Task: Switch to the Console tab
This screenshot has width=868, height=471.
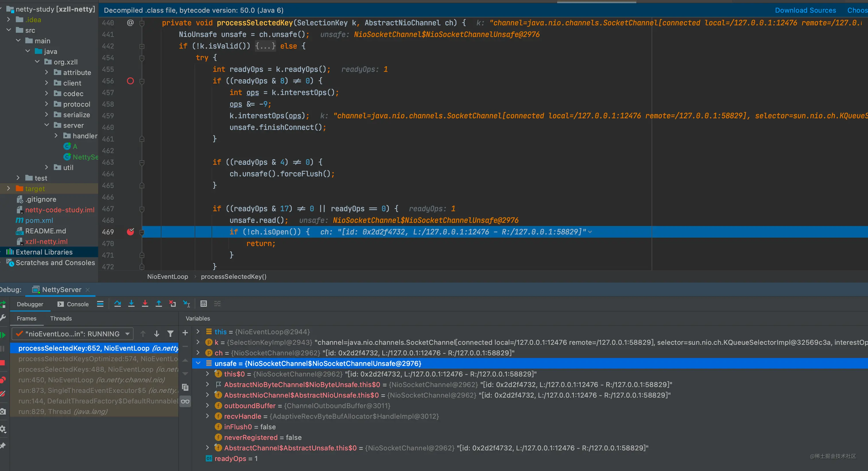Action: (73, 304)
